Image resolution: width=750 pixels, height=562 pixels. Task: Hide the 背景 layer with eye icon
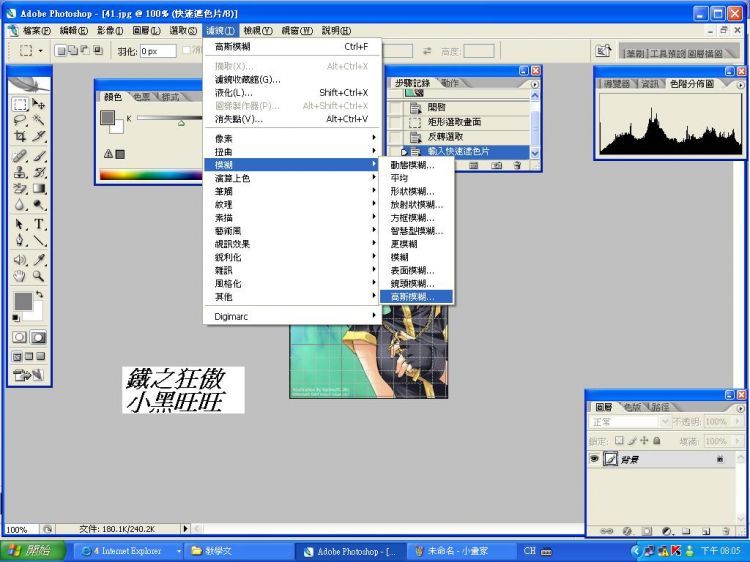594,459
